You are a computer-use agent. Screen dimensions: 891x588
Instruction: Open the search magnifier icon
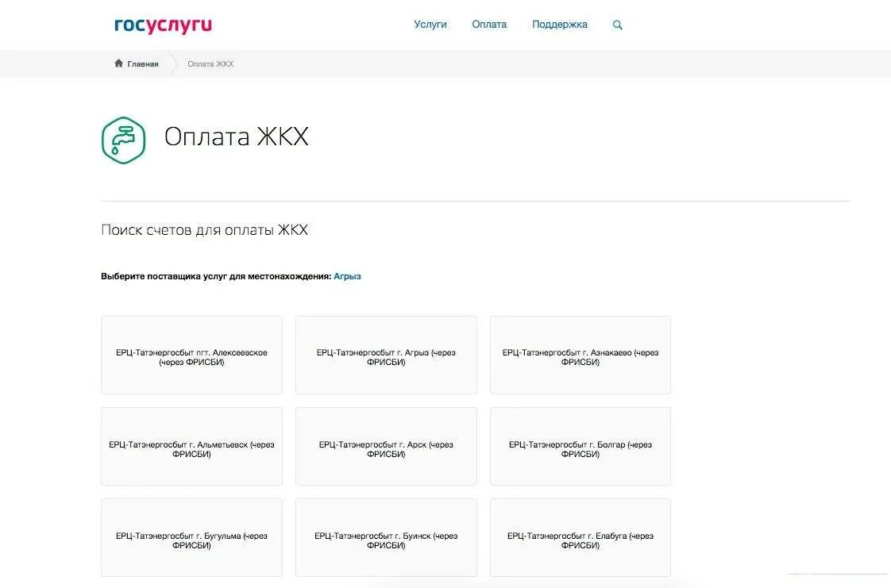click(x=618, y=25)
